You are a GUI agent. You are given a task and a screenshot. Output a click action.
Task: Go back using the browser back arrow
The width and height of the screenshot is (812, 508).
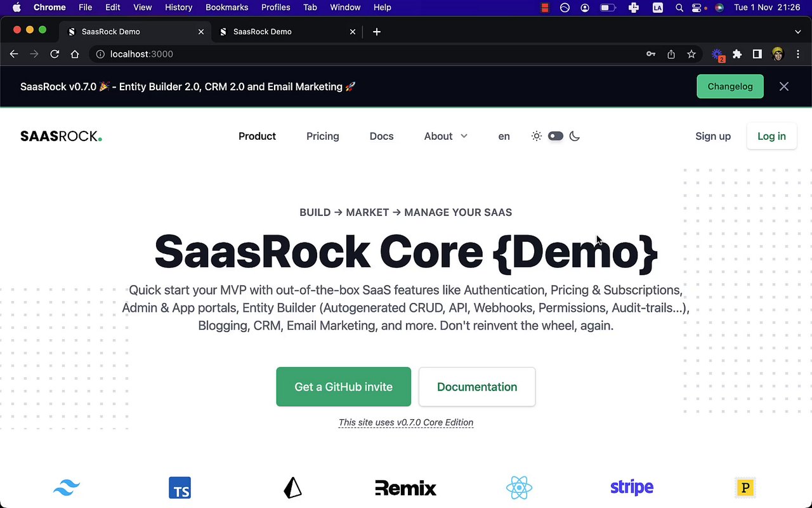[x=14, y=54]
